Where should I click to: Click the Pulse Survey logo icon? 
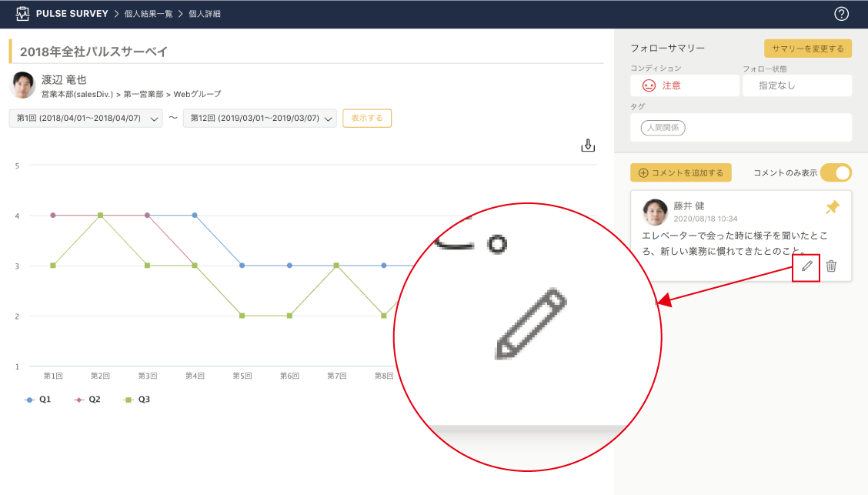22,14
